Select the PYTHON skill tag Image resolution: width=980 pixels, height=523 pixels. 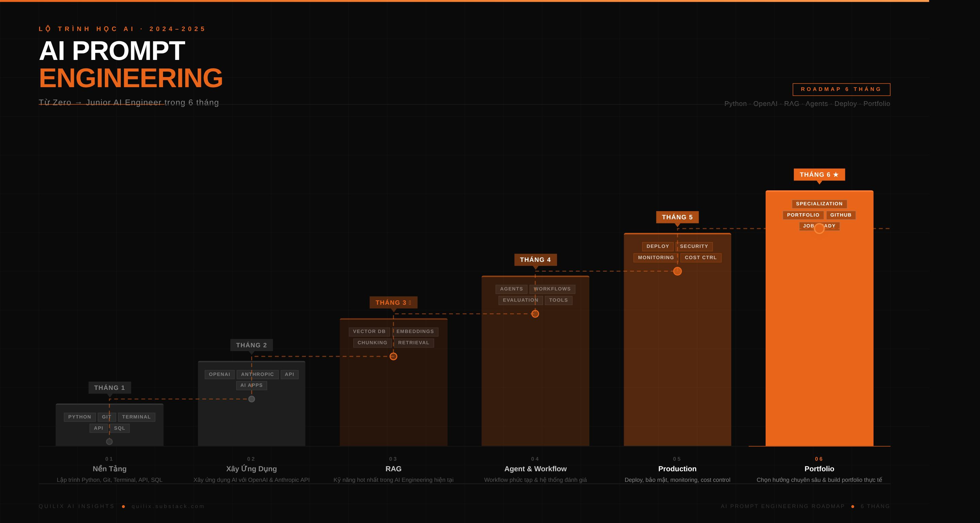point(80,417)
